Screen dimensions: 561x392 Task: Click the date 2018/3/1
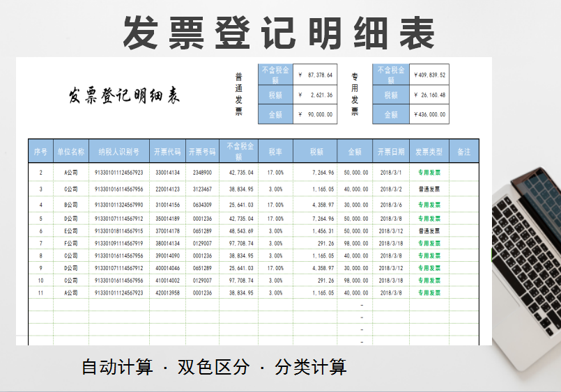point(391,172)
